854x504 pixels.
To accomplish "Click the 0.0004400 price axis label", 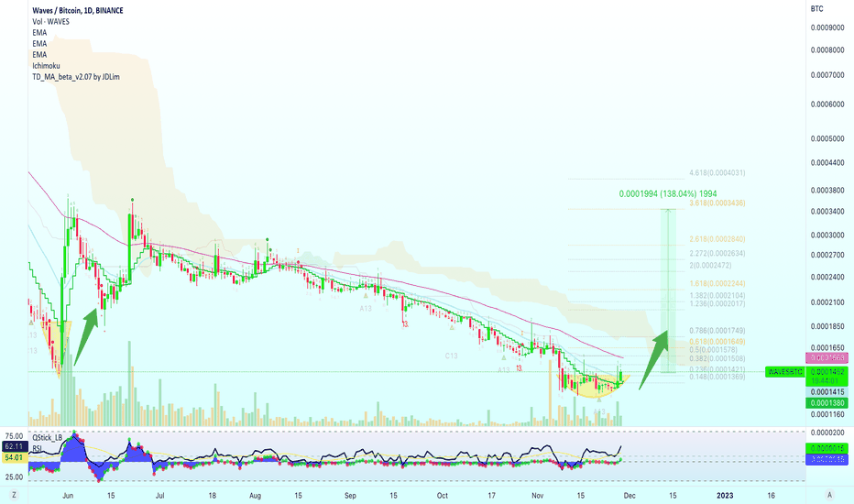I will click(x=827, y=162).
